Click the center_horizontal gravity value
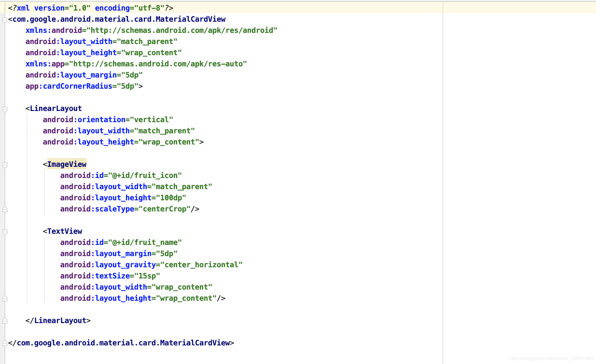 (201, 265)
